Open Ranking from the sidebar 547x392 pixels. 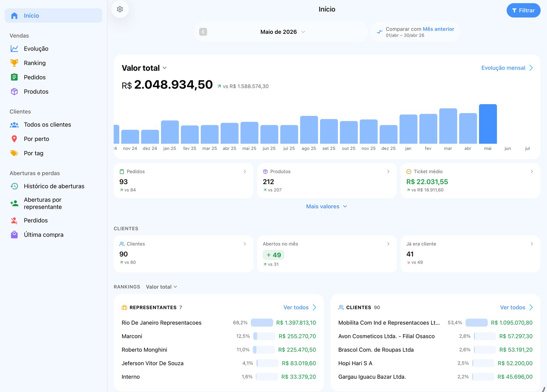click(x=53, y=63)
